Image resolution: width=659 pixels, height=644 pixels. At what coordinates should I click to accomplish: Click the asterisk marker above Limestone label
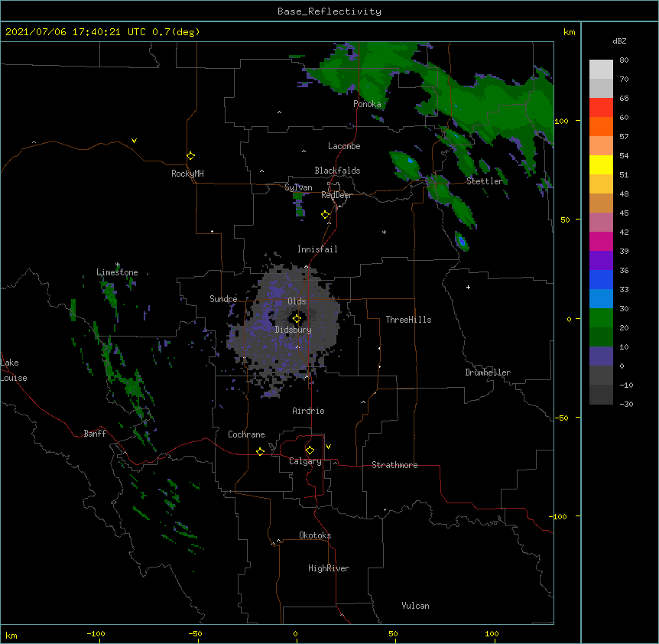click(118, 265)
